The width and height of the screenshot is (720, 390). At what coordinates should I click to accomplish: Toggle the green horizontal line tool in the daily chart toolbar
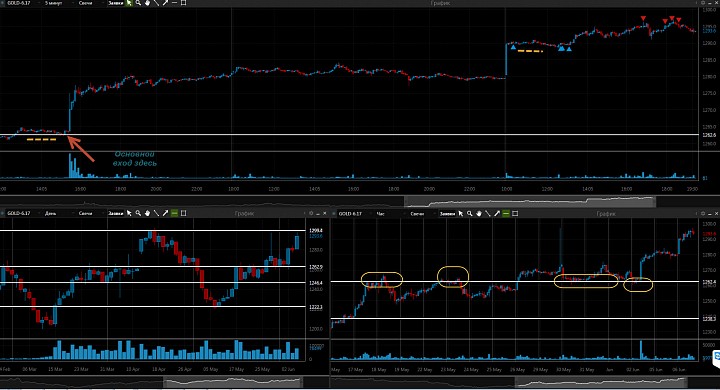click(174, 213)
